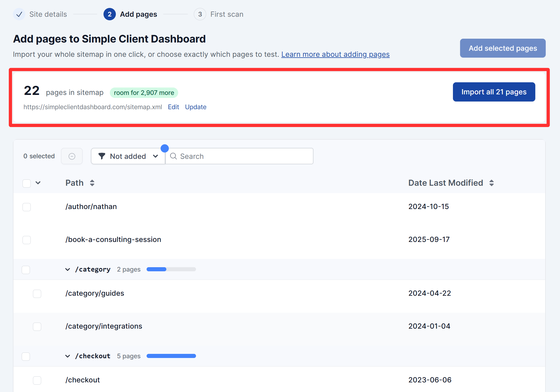Image resolution: width=560 pixels, height=392 pixels.
Task: Open Learn more about adding pages link
Action: tap(335, 54)
